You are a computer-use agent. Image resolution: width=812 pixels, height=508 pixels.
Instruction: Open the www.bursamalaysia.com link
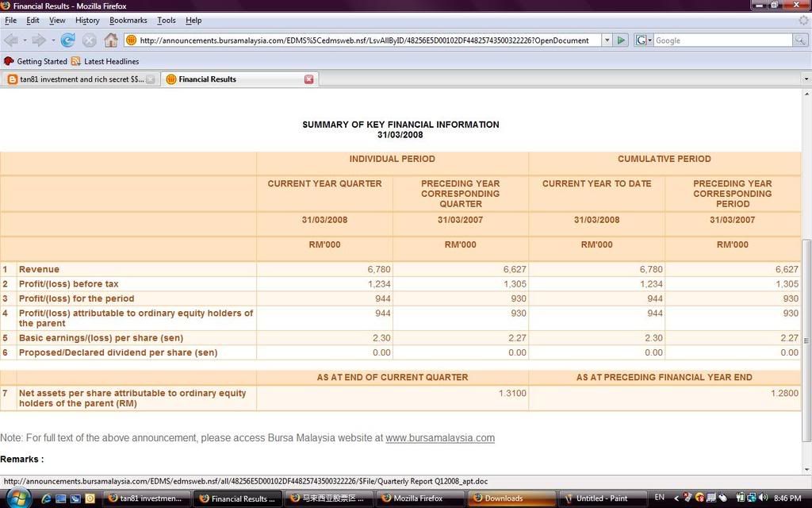[x=439, y=437]
